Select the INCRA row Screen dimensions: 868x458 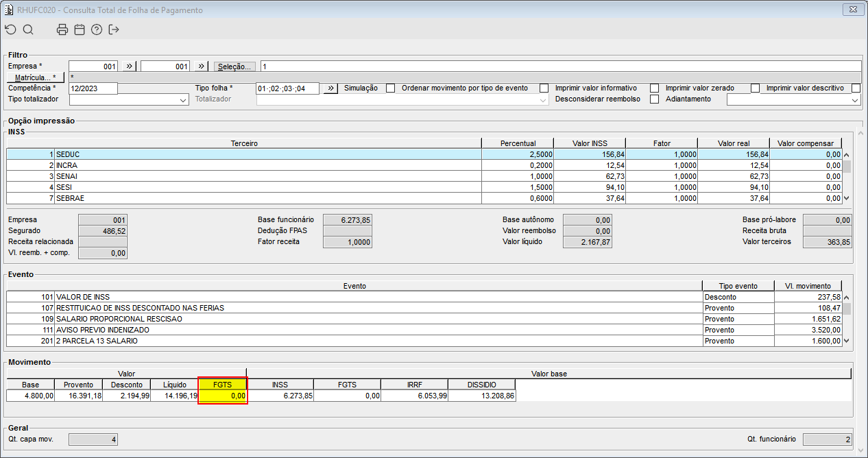coord(424,165)
